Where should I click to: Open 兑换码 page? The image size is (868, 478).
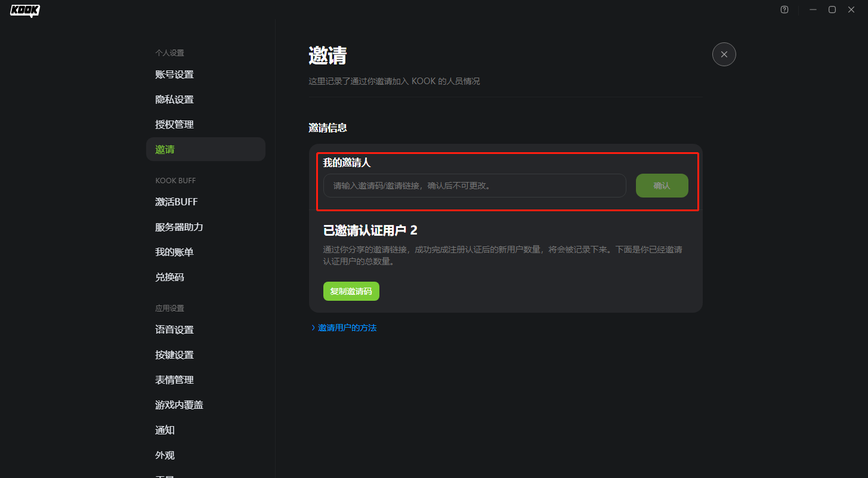coord(206,277)
